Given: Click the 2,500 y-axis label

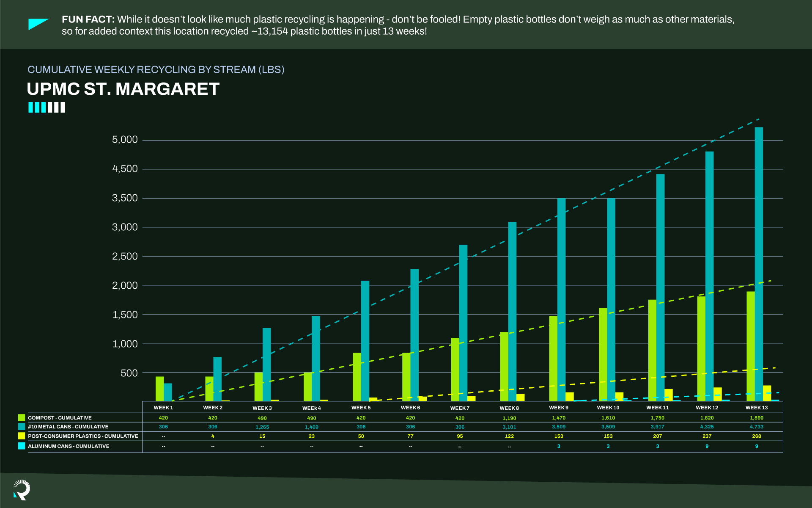Looking at the screenshot, I should tap(125, 257).
